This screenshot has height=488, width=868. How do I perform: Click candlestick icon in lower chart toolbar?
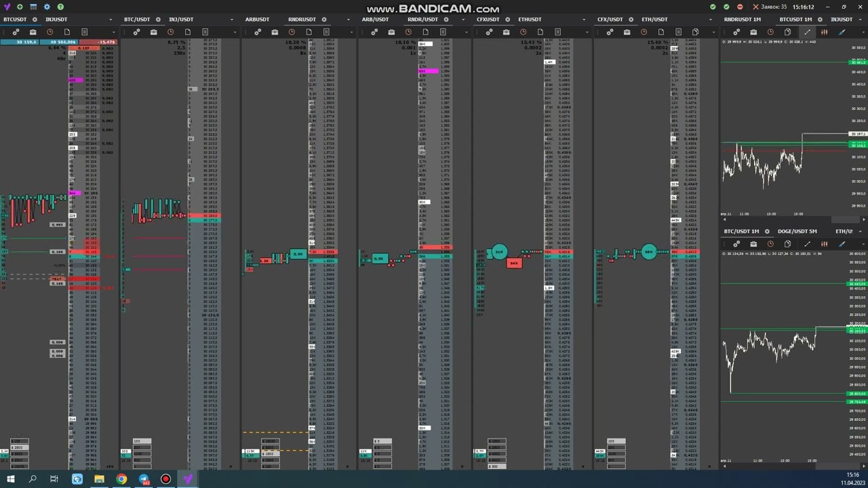pyautogui.click(x=824, y=244)
